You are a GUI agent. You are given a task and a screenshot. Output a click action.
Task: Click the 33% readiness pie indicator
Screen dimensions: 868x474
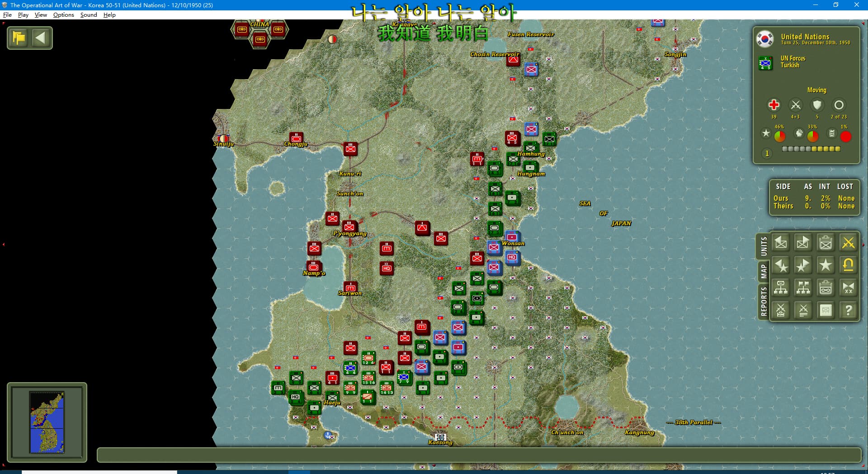click(812, 136)
